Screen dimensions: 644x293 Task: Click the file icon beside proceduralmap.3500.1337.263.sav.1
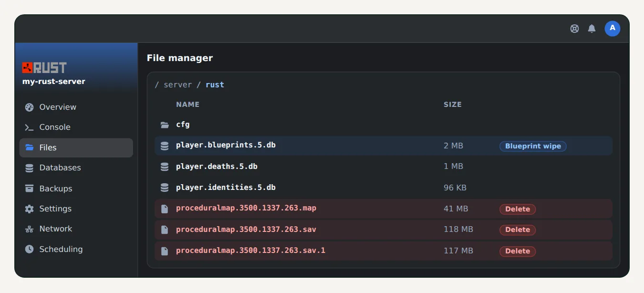[x=165, y=251]
